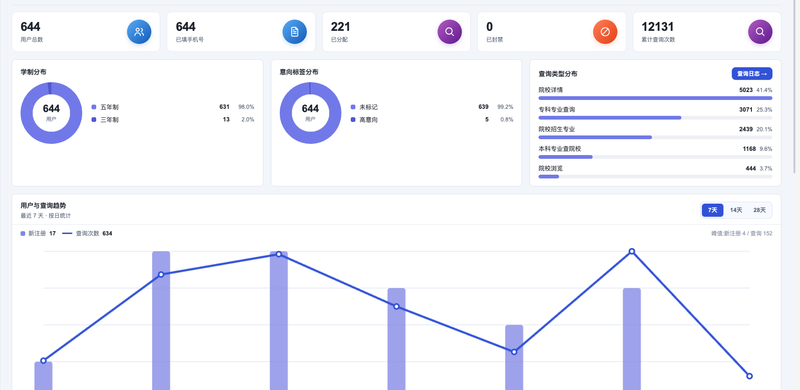Image resolution: width=800 pixels, height=390 pixels.
Task: Click the 院校详情 progress bar
Action: [656, 98]
